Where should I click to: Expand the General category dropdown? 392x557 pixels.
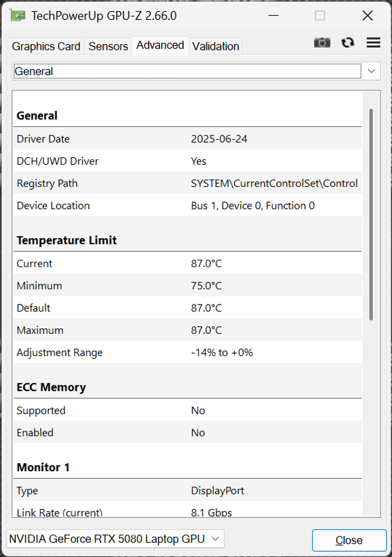pyautogui.click(x=196, y=71)
